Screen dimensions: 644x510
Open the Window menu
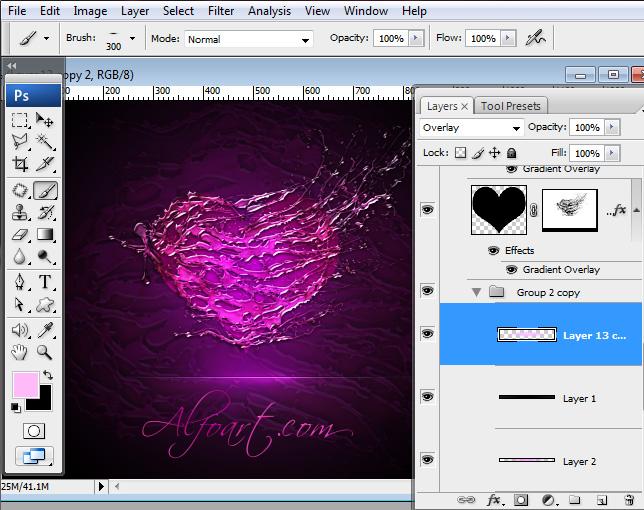click(366, 11)
